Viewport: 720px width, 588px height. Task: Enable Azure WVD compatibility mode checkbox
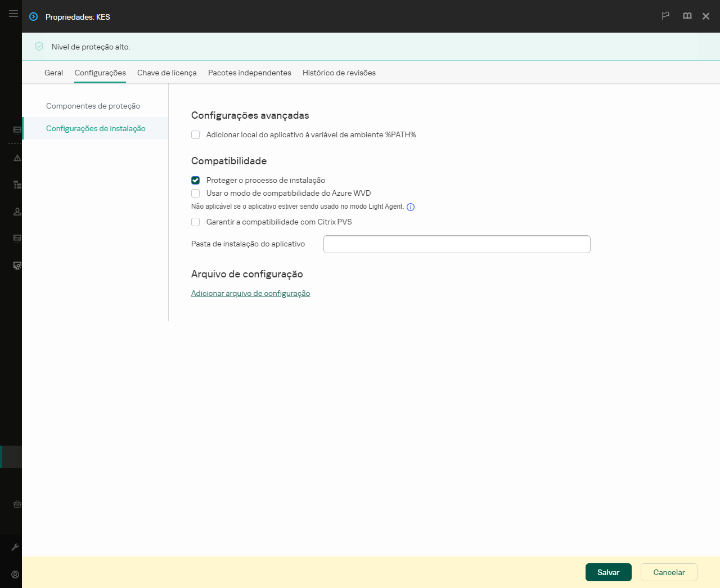195,193
